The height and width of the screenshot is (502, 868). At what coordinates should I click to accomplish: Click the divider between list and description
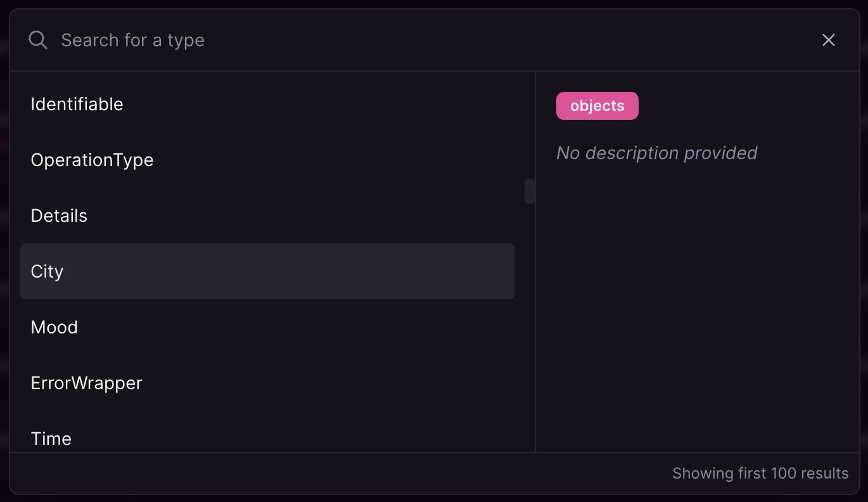click(x=535, y=262)
